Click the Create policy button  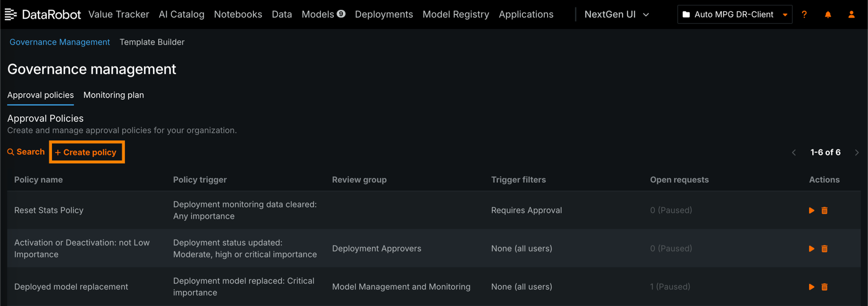(86, 152)
